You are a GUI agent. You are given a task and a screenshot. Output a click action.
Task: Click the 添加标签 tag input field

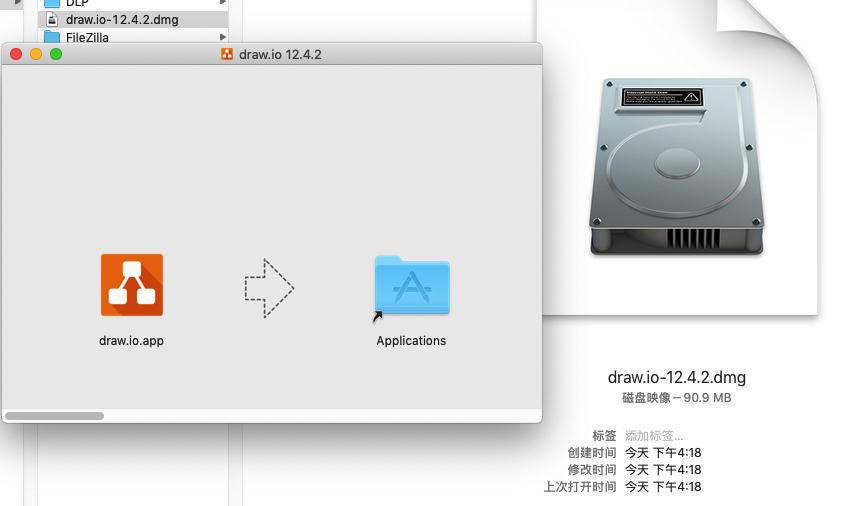point(654,436)
